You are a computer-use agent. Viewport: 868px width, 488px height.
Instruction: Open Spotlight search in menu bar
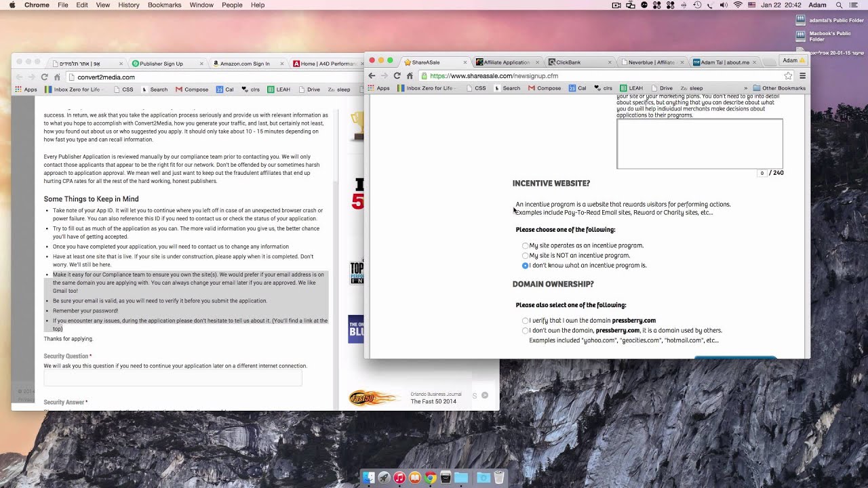click(840, 5)
